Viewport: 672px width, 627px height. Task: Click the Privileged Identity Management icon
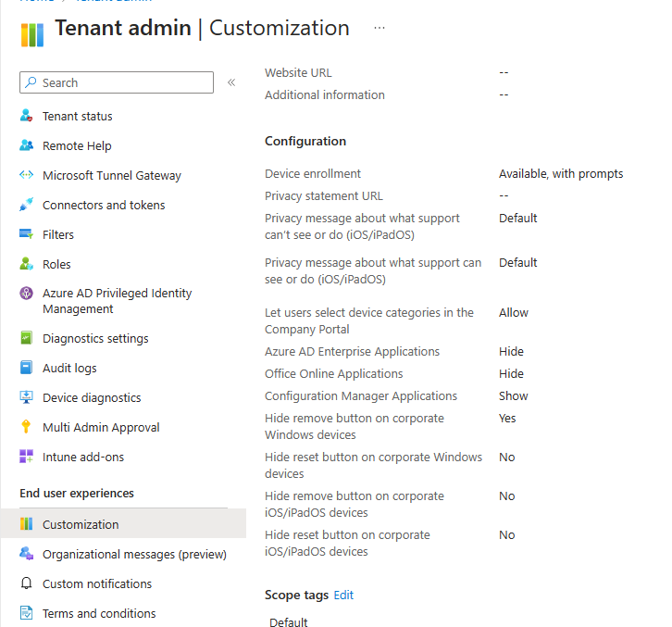point(26,294)
